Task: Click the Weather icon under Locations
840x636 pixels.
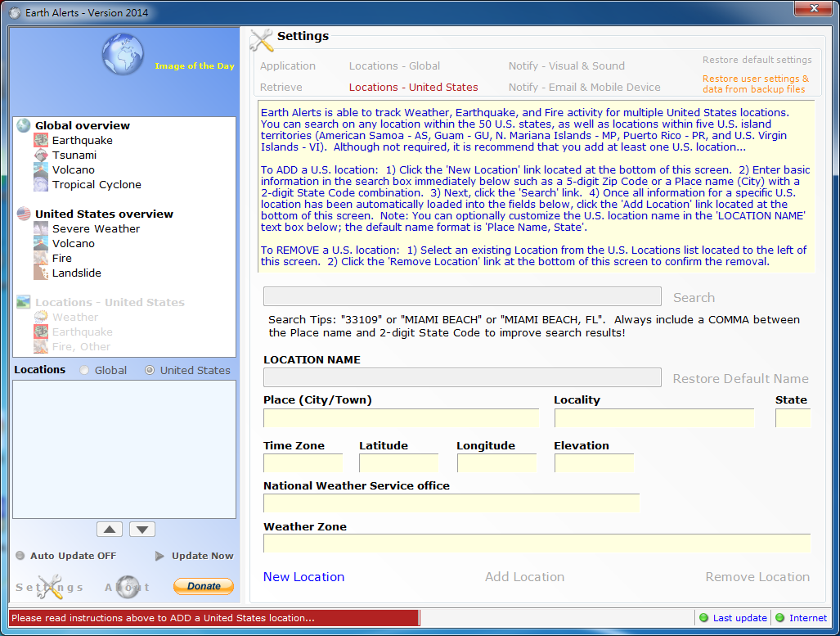Action: [41, 317]
